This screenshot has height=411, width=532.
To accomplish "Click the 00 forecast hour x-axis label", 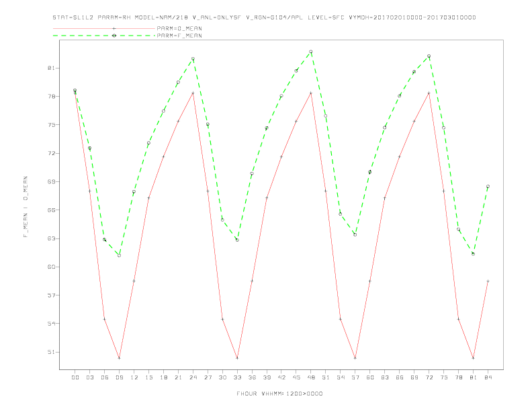I will tap(75, 377).
